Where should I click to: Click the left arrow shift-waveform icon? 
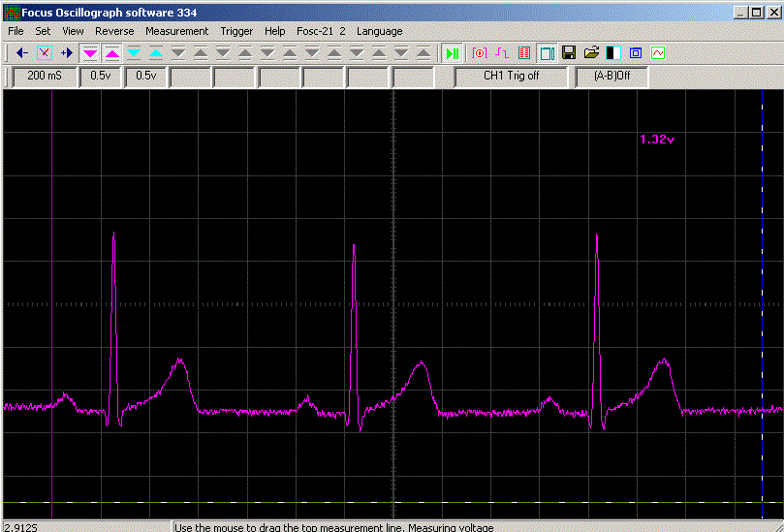pos(21,52)
